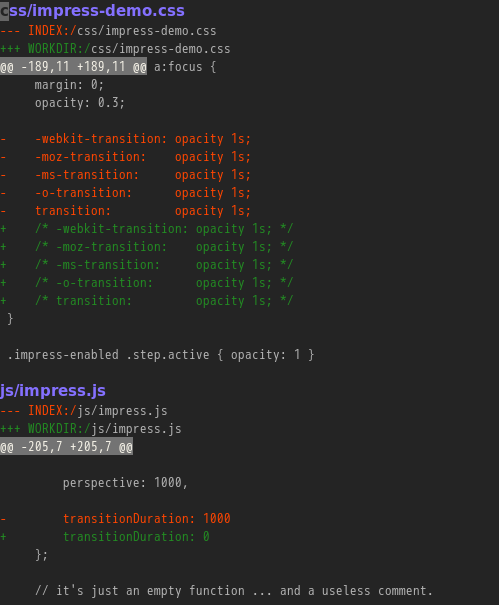Click the line '--- INDEX:/js/impress.js'
The height and width of the screenshot is (605, 499).
pyautogui.click(x=84, y=411)
